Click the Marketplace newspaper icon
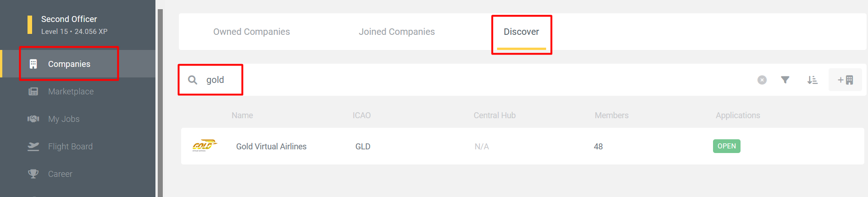The image size is (868, 197). [33, 92]
